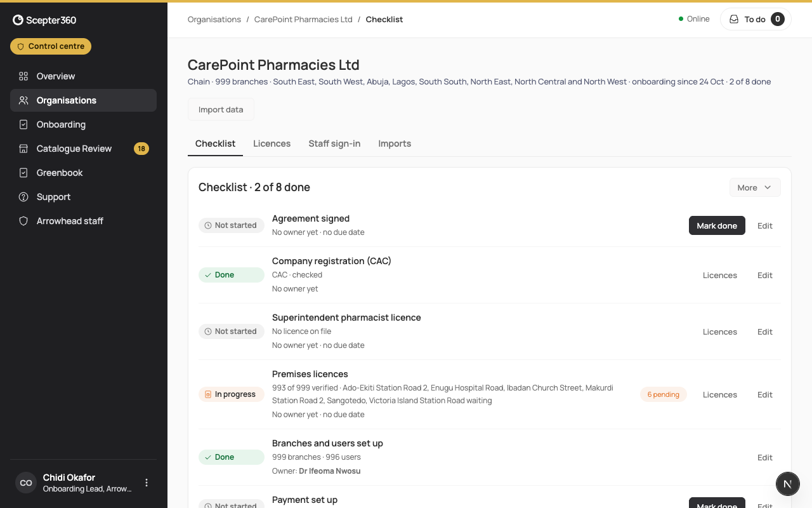Image resolution: width=812 pixels, height=508 pixels.
Task: Click the Arrowhead staff shield icon
Action: [23, 221]
